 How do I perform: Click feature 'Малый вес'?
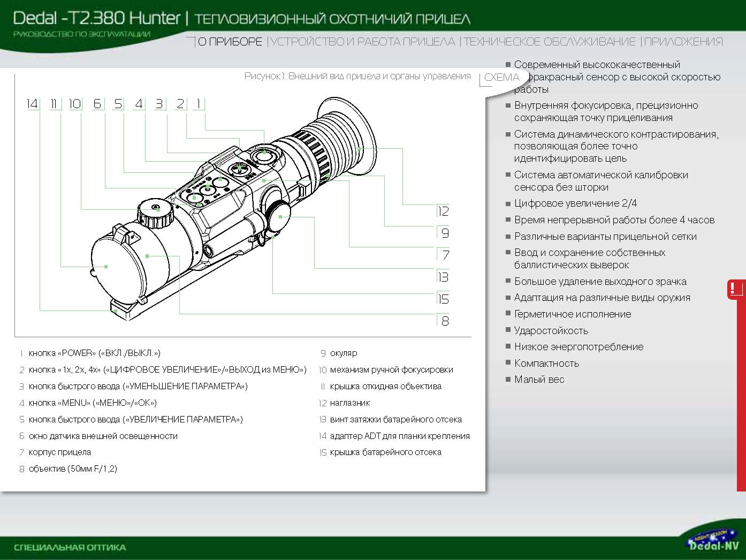[539, 380]
